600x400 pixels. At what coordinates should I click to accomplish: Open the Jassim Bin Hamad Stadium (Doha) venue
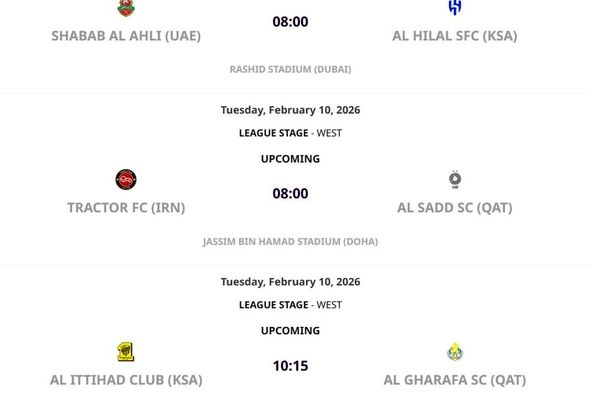[290, 241]
